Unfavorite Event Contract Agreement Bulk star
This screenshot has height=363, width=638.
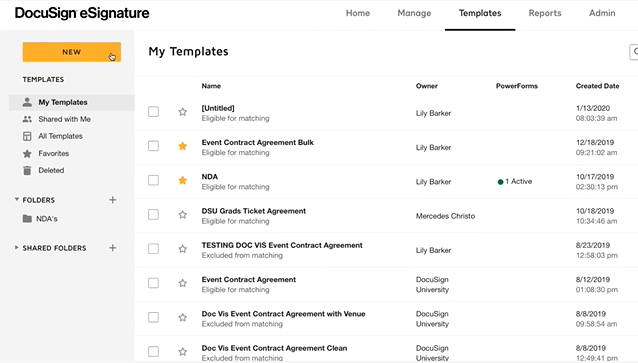coord(183,146)
